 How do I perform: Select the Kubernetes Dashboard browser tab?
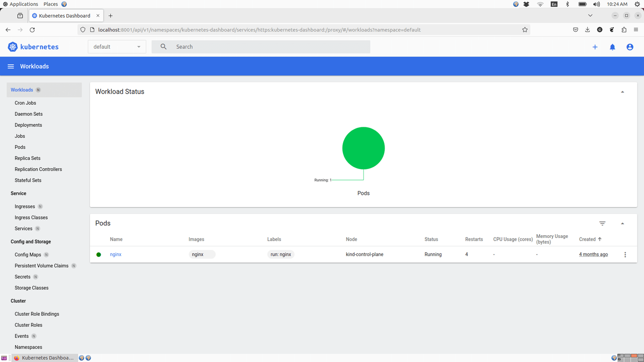[66, 16]
